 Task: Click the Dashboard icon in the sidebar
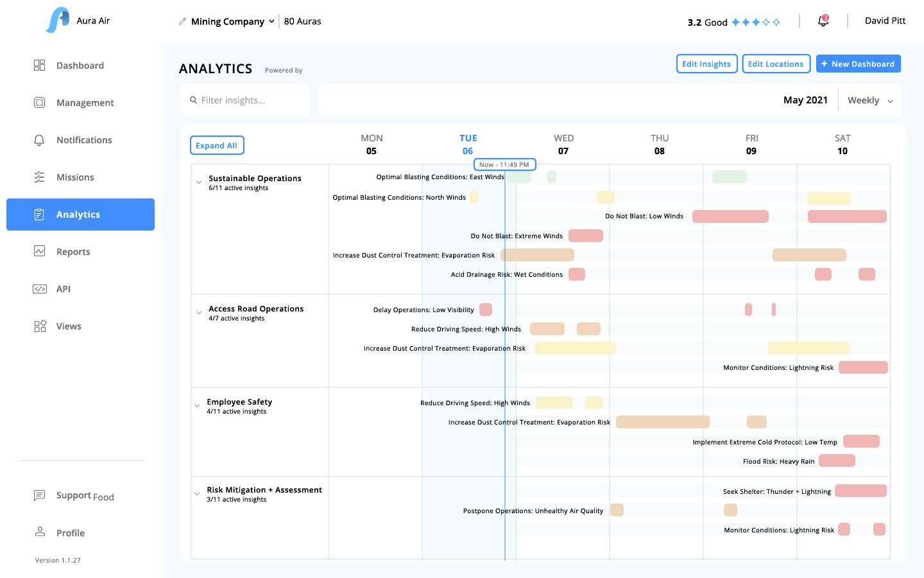(39, 65)
